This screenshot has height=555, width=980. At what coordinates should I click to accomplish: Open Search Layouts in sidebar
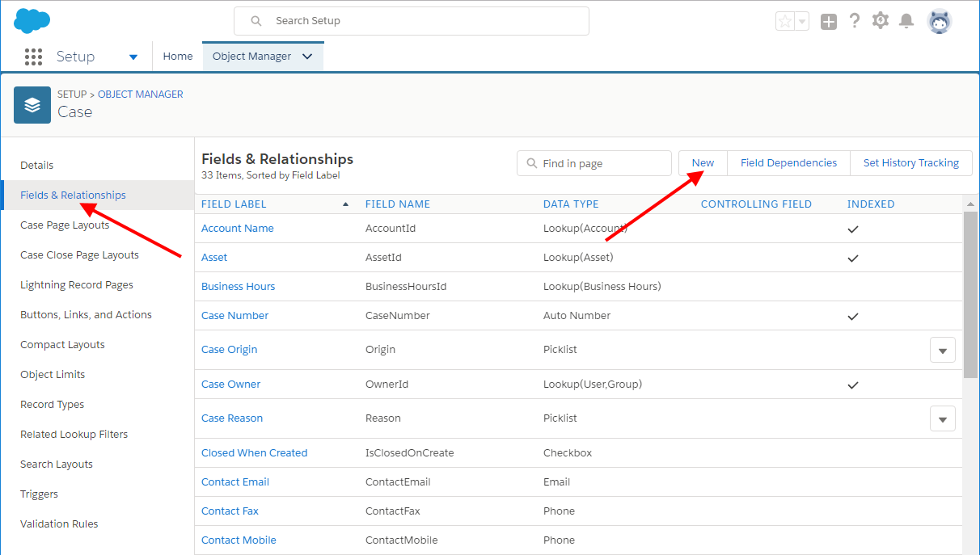click(x=57, y=464)
